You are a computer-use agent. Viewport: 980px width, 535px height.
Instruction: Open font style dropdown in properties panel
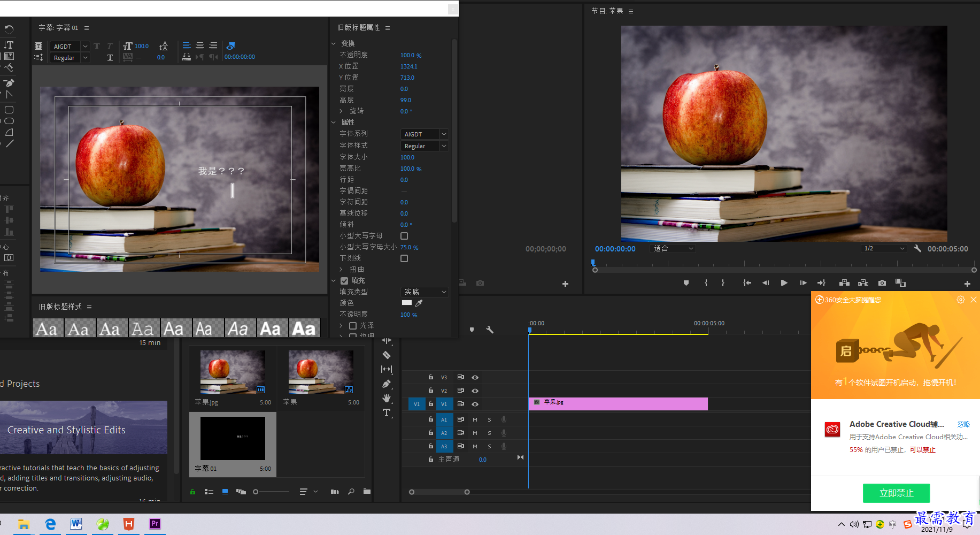point(444,146)
